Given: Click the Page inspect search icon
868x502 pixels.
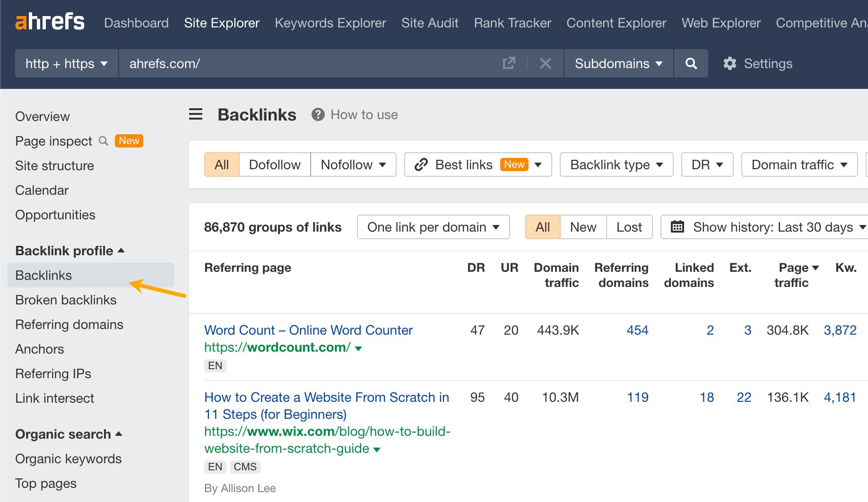Looking at the screenshot, I should pyautogui.click(x=103, y=141).
